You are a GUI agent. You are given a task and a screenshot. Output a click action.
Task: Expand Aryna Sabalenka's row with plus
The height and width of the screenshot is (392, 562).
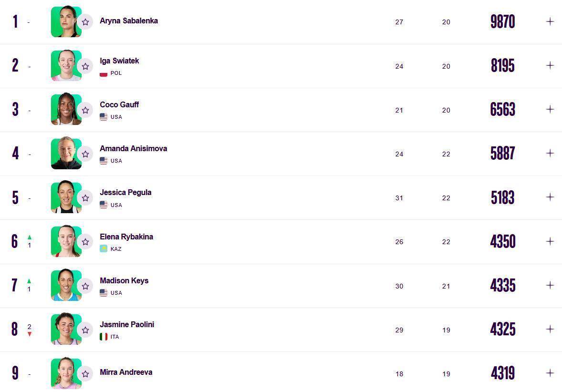pyautogui.click(x=550, y=21)
